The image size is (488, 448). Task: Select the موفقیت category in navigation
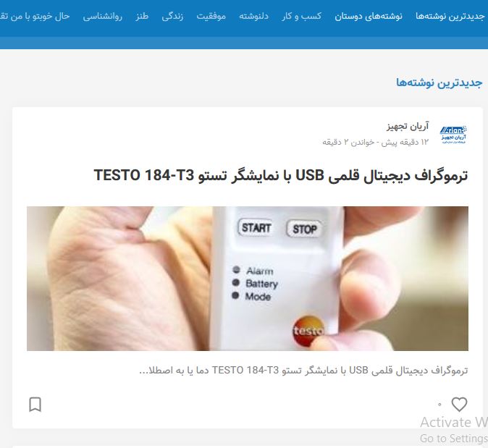[211, 16]
